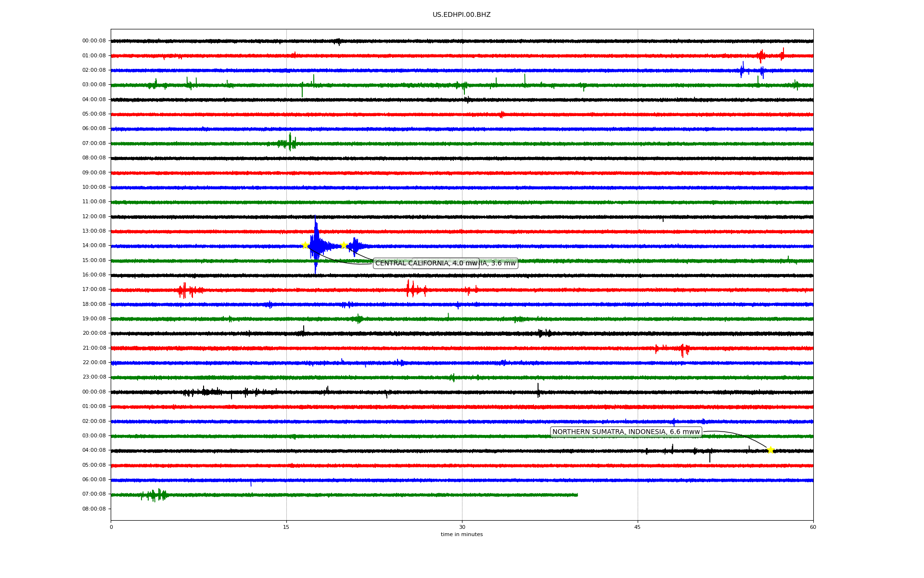
Task: Click the 21:00:08 time label
Action: [x=94, y=348]
